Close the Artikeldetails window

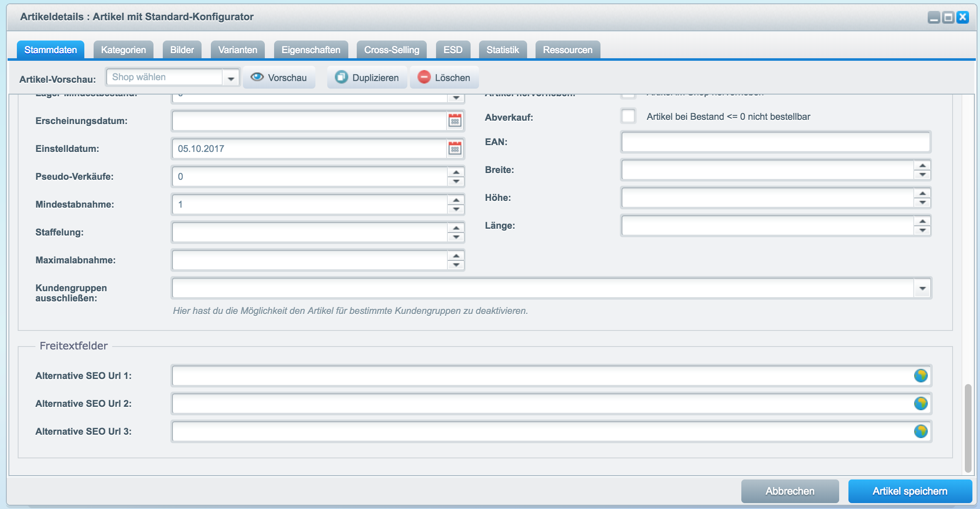[963, 17]
